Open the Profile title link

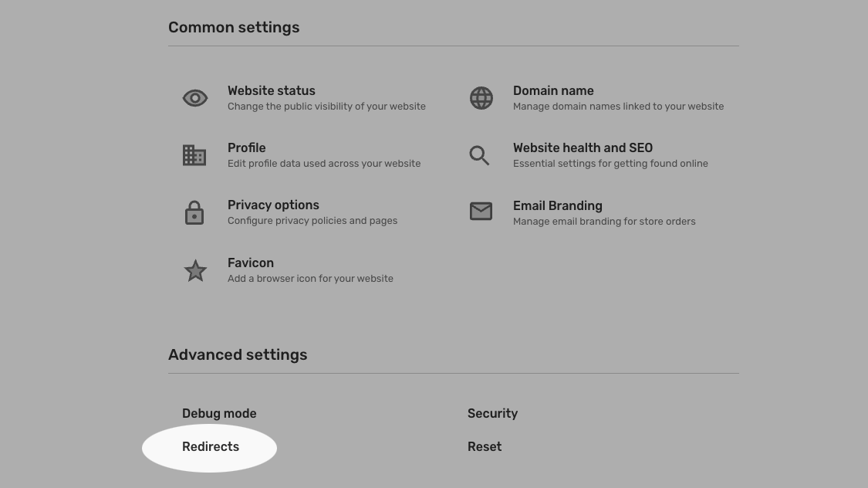coord(246,148)
